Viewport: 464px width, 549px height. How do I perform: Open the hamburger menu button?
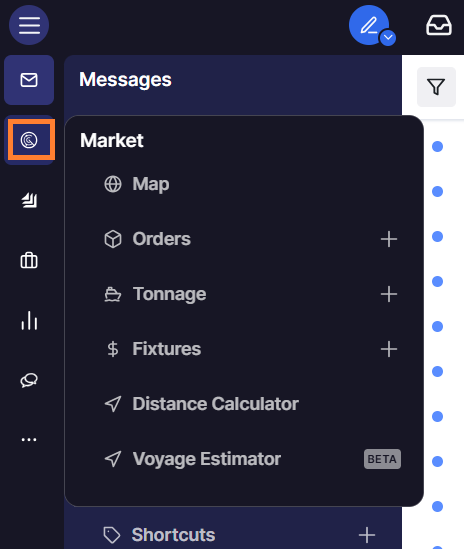(x=29, y=25)
